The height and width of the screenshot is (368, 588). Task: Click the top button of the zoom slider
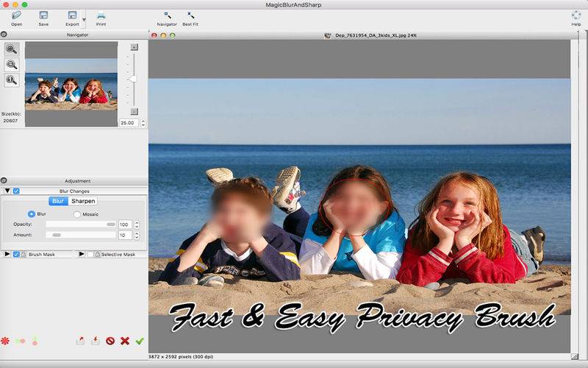(x=135, y=47)
